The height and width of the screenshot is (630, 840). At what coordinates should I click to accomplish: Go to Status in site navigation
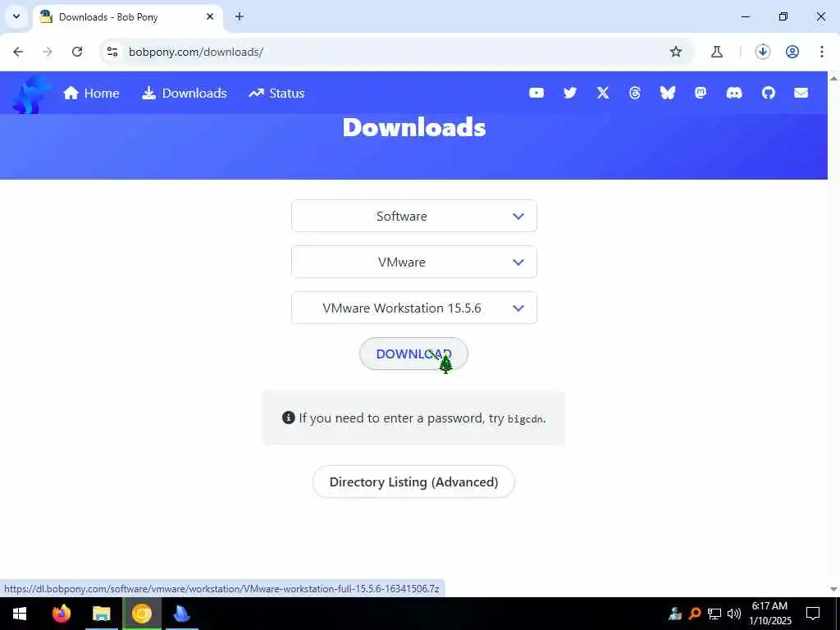coord(276,94)
